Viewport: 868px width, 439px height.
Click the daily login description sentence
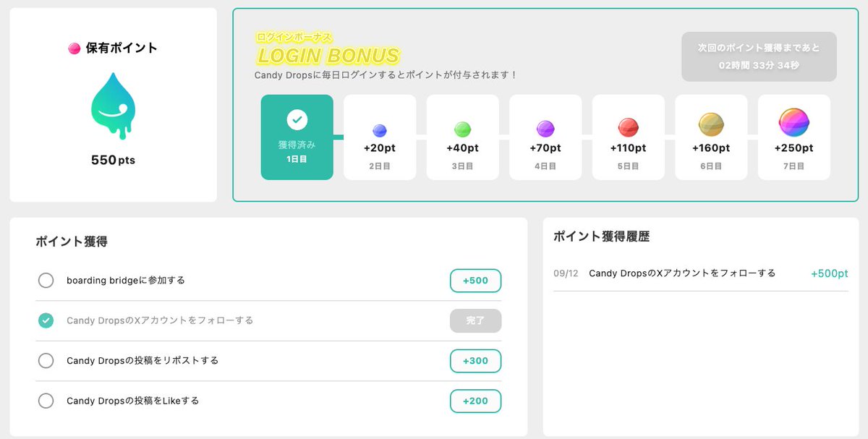pyautogui.click(x=386, y=75)
